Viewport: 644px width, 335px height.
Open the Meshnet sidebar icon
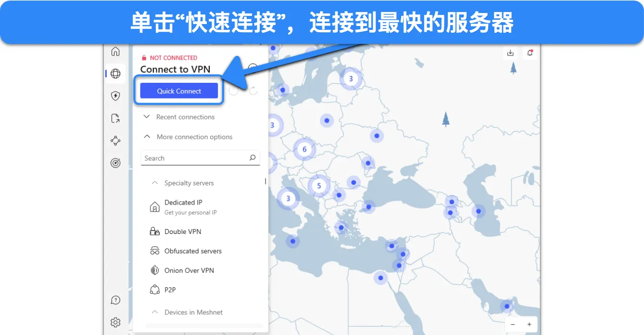pos(115,141)
